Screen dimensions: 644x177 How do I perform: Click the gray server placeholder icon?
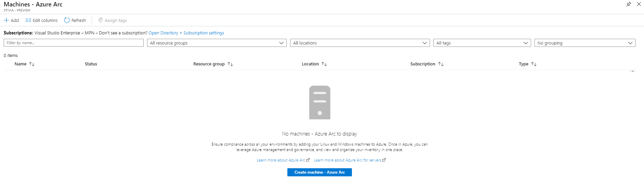(x=320, y=102)
